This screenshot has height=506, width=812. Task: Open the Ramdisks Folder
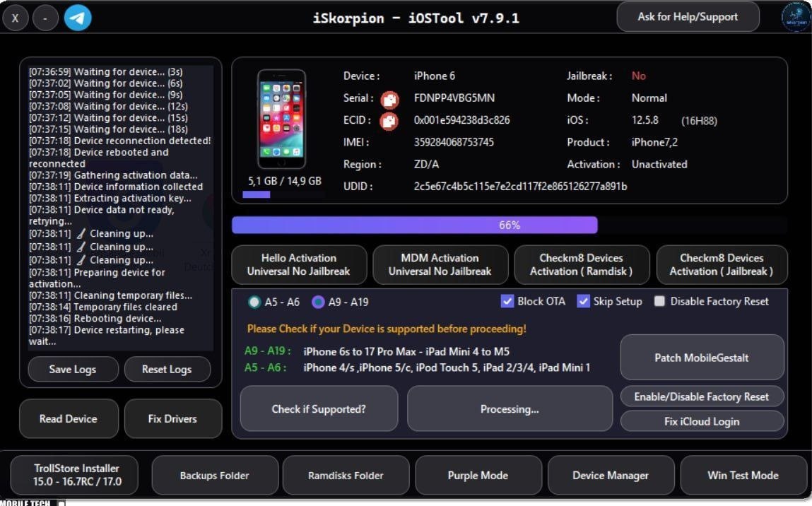point(346,476)
